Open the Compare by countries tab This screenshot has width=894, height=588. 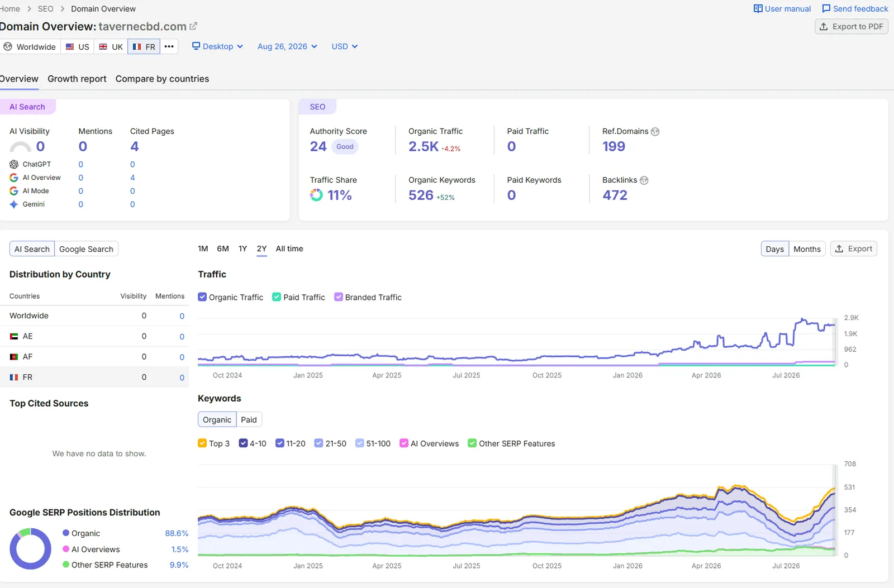click(x=162, y=79)
